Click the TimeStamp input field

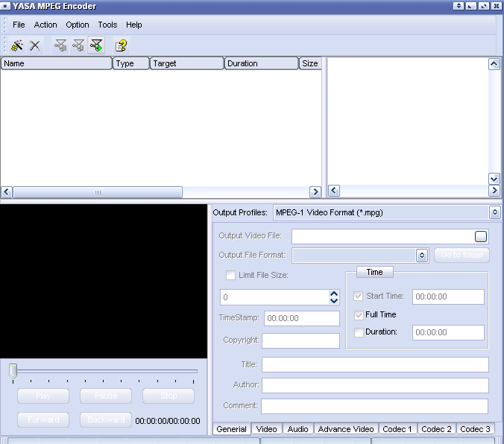click(302, 318)
